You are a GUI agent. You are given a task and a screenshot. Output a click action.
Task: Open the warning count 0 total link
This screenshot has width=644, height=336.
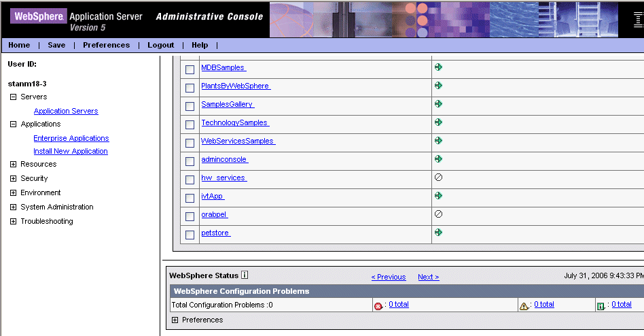tap(544, 304)
